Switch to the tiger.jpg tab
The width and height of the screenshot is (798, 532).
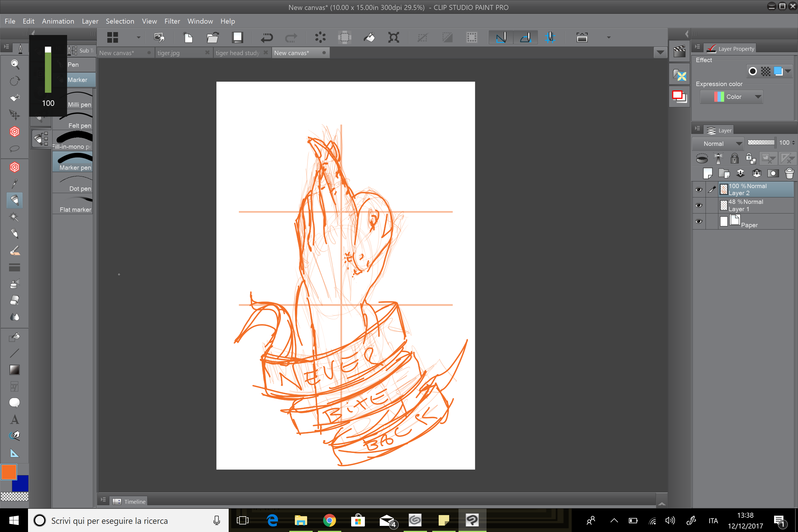click(168, 52)
